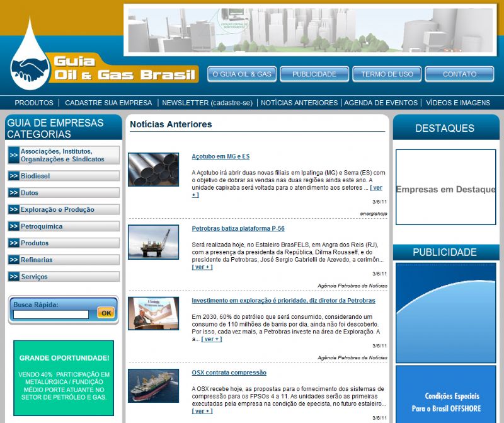Click [ver +] under the P-56 article
The width and height of the screenshot is (504, 423).
click(202, 267)
